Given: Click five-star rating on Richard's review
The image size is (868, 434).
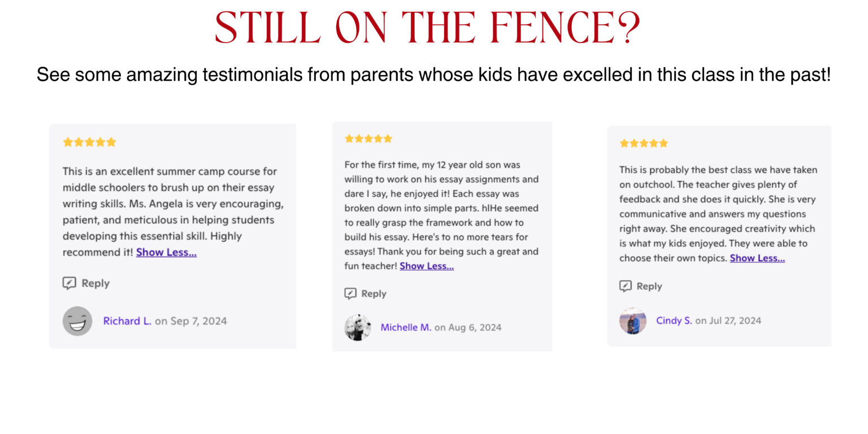Looking at the screenshot, I should pos(89,142).
